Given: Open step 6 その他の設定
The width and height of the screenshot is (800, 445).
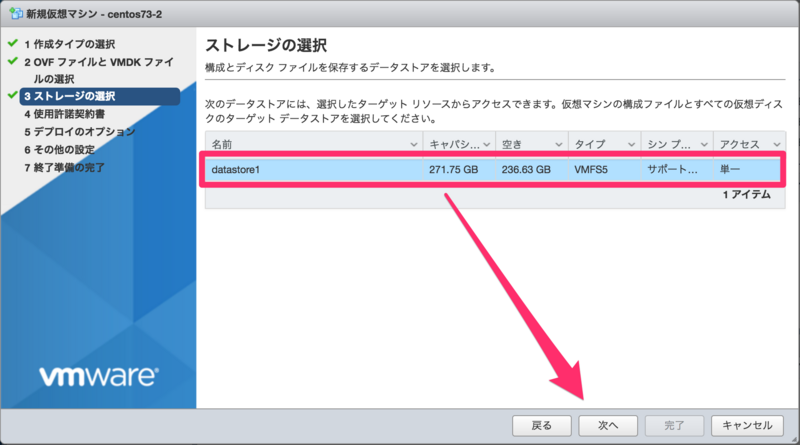Looking at the screenshot, I should coord(59,150).
